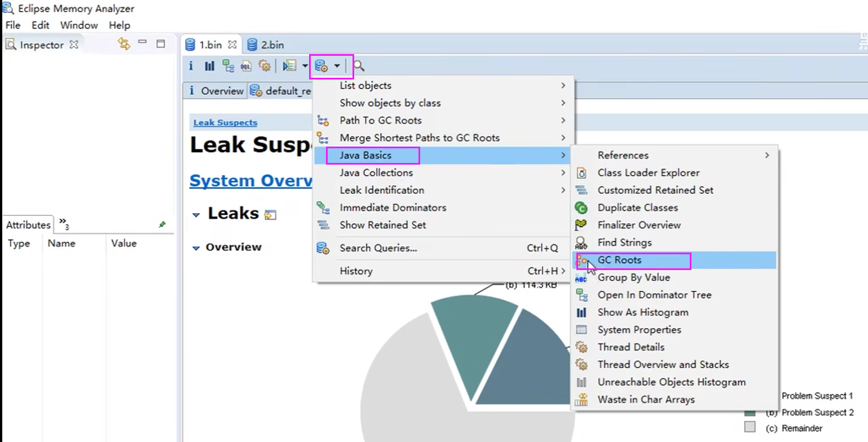This screenshot has width=868, height=442.
Task: Maximize the Inspector view
Action: (x=161, y=43)
